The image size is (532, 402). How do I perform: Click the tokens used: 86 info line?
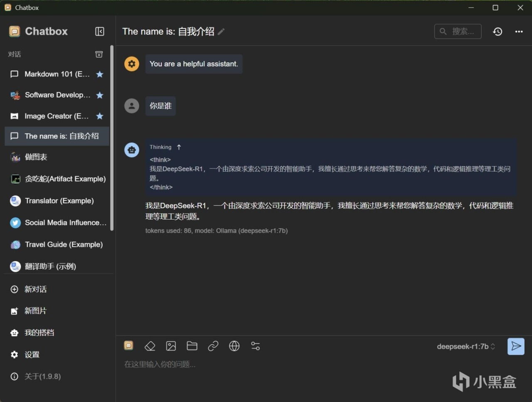click(x=217, y=231)
